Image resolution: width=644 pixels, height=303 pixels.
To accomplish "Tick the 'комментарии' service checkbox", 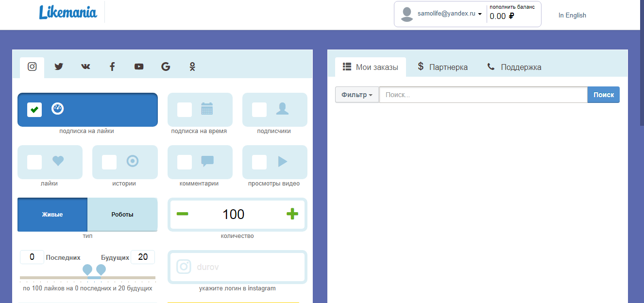I will click(185, 162).
